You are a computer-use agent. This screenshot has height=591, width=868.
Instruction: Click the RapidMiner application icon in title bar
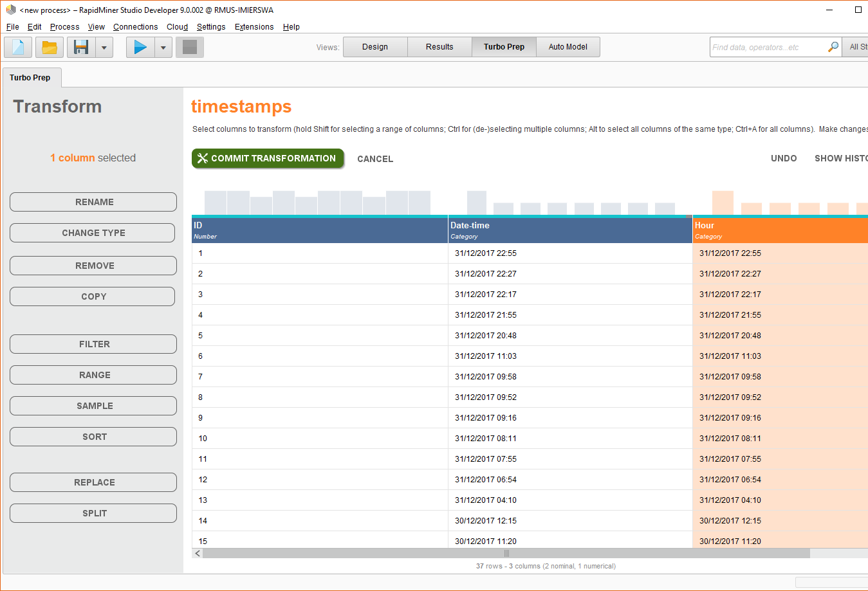tap(10, 10)
